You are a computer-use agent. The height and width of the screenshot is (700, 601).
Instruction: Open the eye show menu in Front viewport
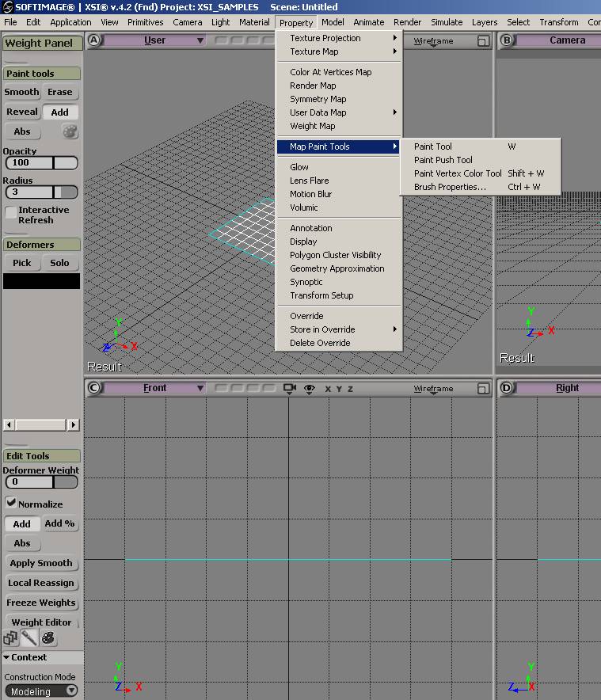click(x=309, y=389)
